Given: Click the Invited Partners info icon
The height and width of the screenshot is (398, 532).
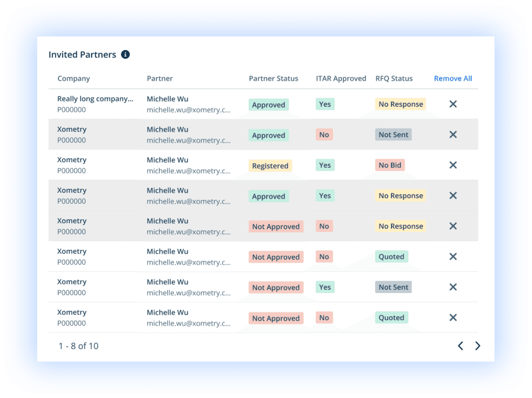Looking at the screenshot, I should click(125, 54).
